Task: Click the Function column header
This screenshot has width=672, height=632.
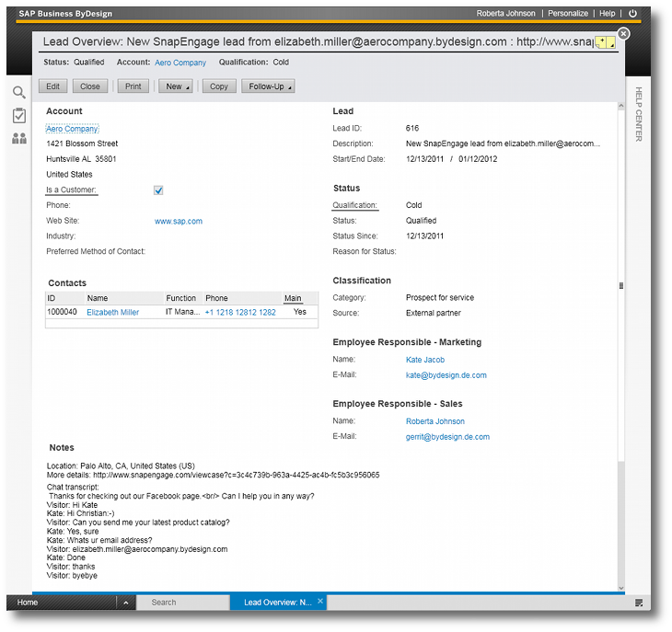Action: [183, 298]
